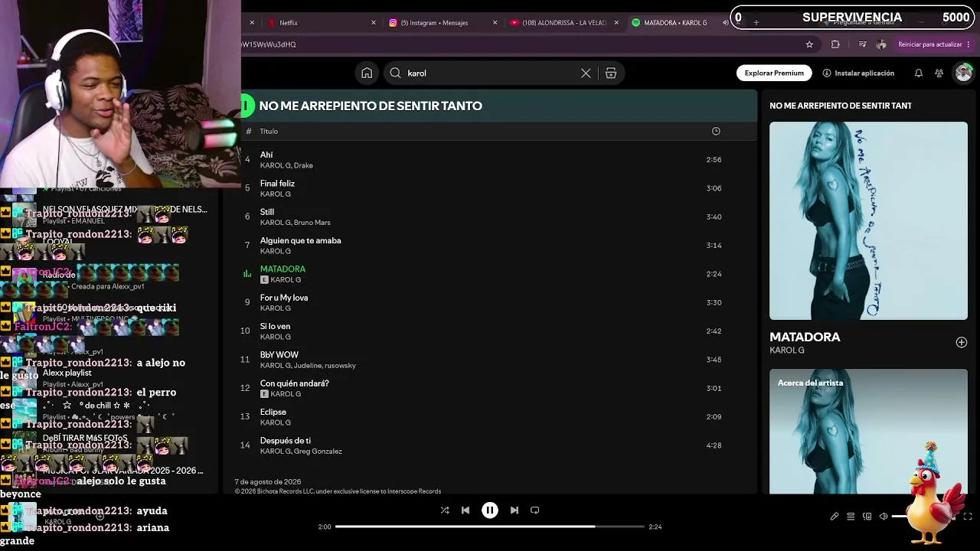The image size is (980, 551).
Task: Open the browser extensions puzzle icon
Action: [835, 44]
